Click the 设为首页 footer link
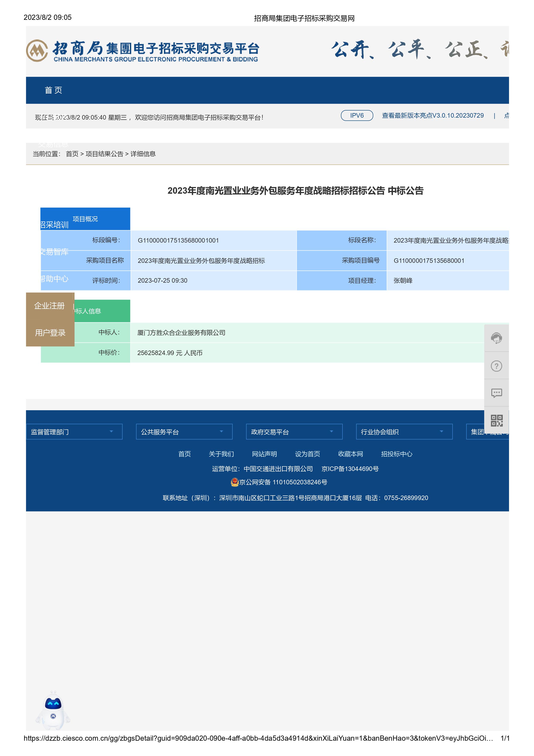 pos(307,454)
